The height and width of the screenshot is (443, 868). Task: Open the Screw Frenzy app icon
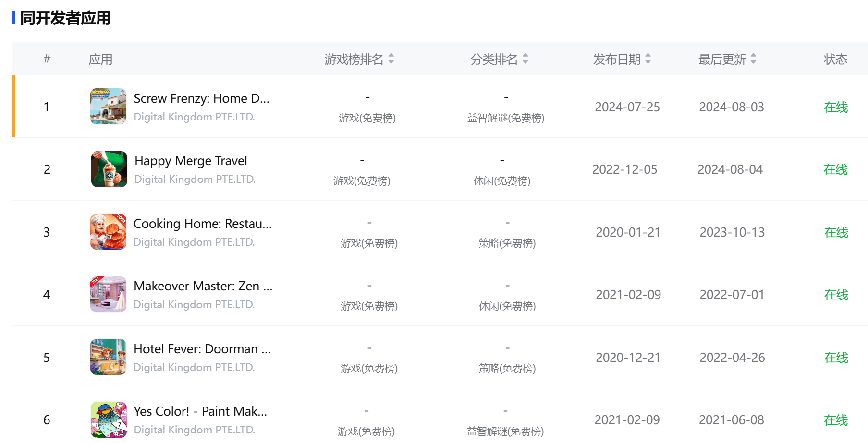(x=109, y=107)
